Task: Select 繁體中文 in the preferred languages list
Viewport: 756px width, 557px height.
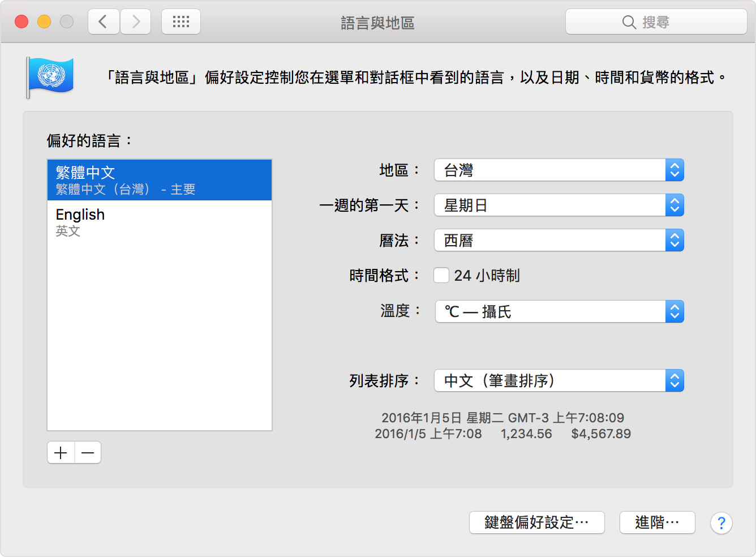Action: pos(160,180)
